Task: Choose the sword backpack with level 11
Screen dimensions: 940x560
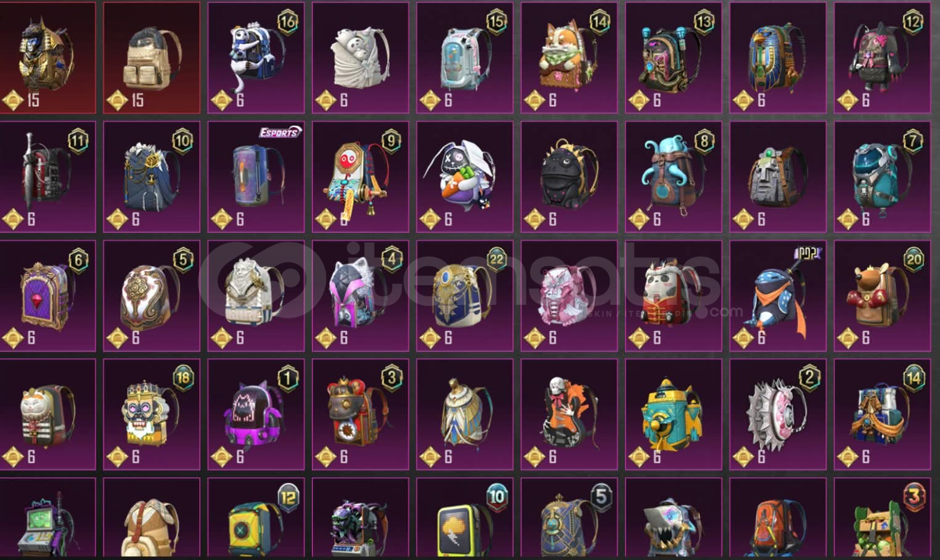Action: pyautogui.click(x=47, y=177)
